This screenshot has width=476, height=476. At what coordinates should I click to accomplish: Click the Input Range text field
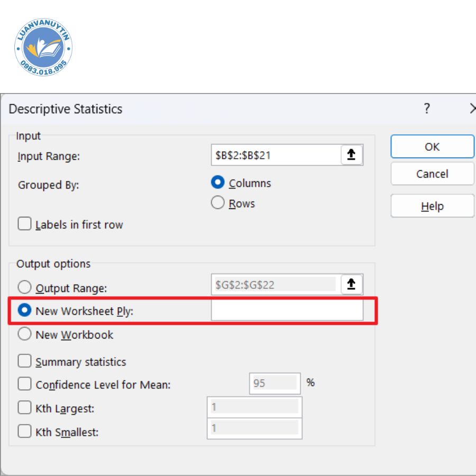(275, 155)
